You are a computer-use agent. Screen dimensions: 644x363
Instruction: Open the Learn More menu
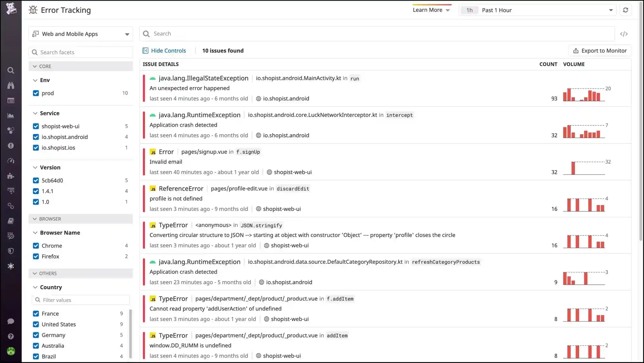click(431, 10)
